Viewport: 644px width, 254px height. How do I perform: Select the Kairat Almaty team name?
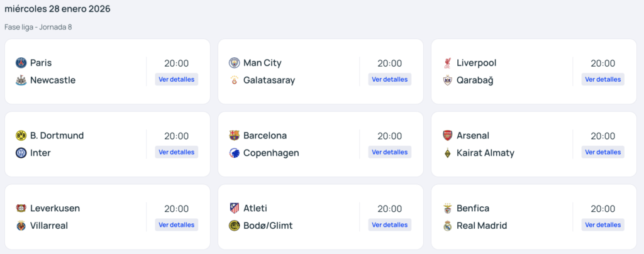pos(486,153)
